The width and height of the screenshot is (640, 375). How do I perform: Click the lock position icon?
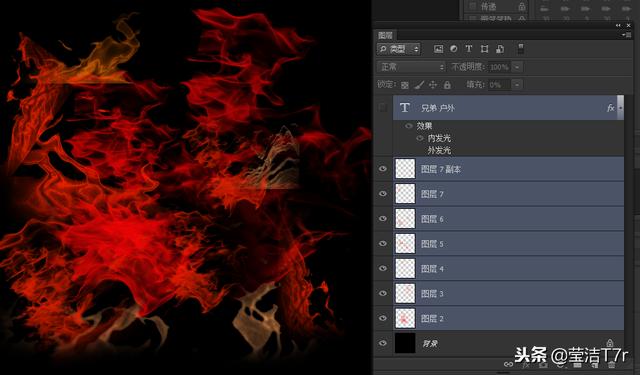433,85
